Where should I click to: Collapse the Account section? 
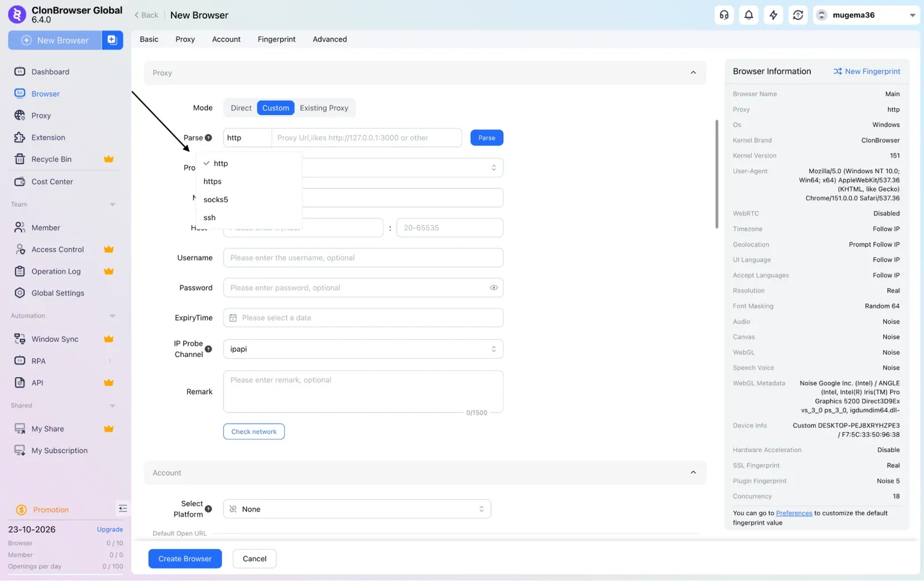pos(693,472)
